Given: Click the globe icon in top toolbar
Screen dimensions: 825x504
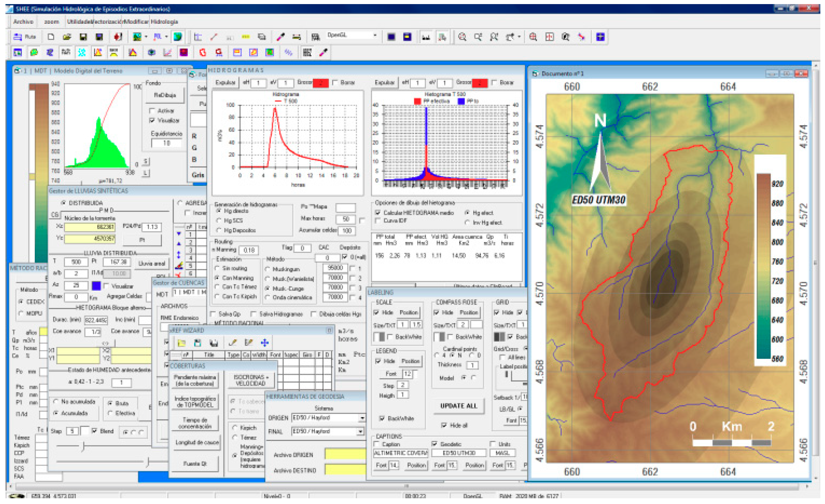Looking at the screenshot, I should pyautogui.click(x=178, y=37).
